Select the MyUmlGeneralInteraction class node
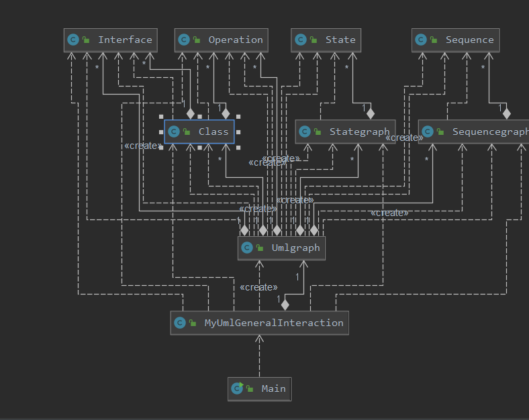This screenshot has width=529, height=420. [x=260, y=323]
